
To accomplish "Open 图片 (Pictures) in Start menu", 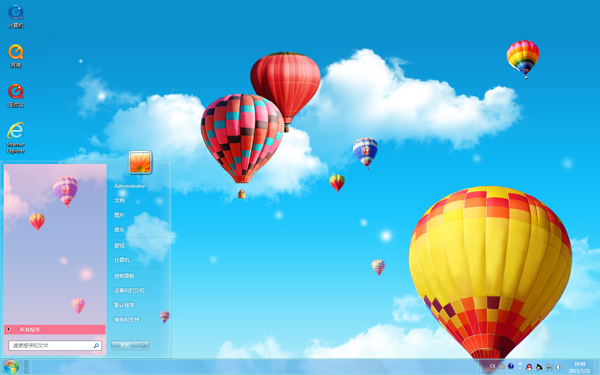I will click(119, 215).
